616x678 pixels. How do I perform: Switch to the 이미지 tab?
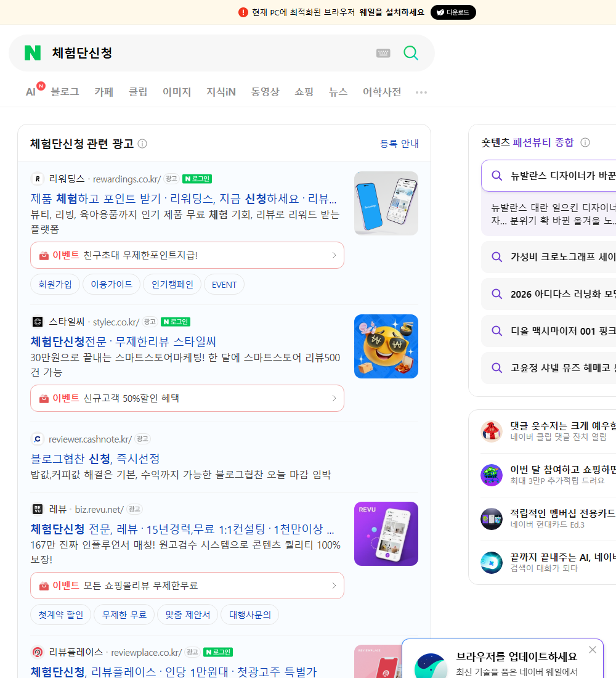[x=177, y=92]
